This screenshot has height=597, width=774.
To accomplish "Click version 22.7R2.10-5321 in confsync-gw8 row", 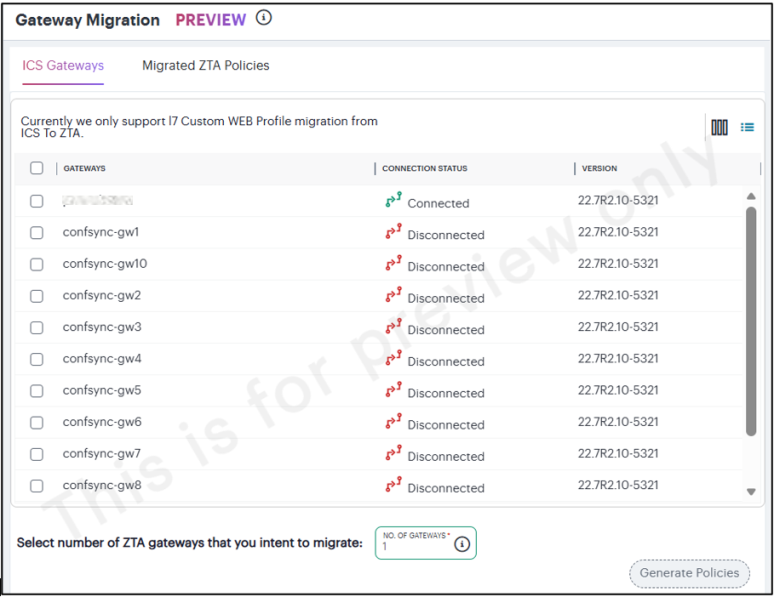I will 618,485.
